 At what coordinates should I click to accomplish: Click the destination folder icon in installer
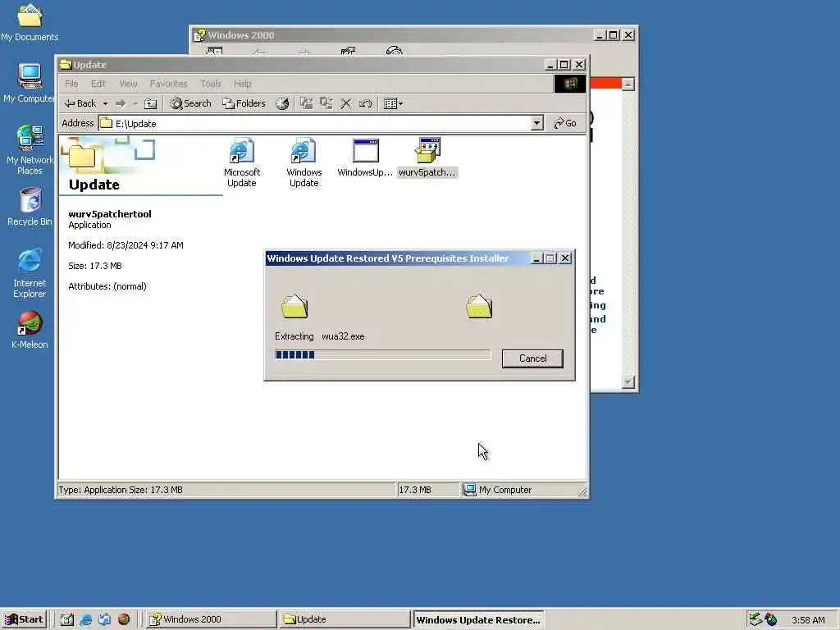pos(479,307)
